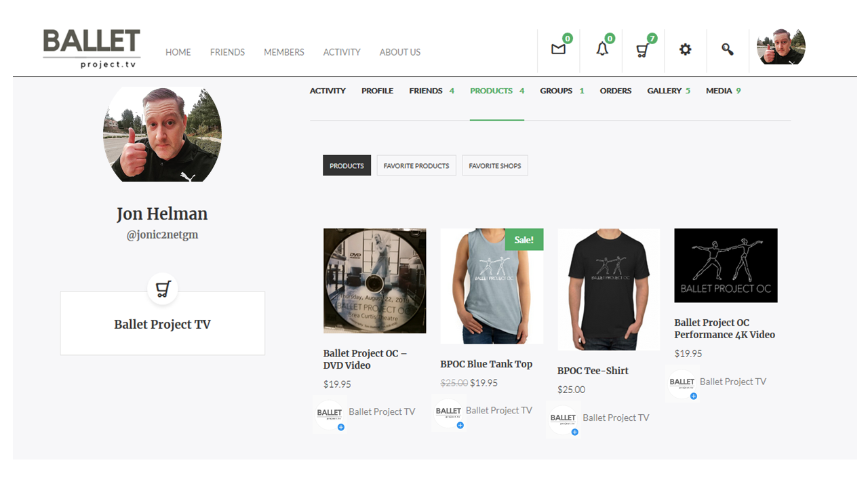The height and width of the screenshot is (488, 868).
Task: Select the FAVORITE SHOPS button
Action: tap(495, 165)
